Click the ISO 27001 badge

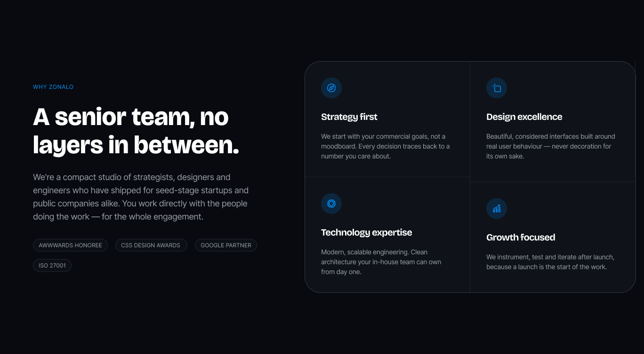click(x=52, y=266)
